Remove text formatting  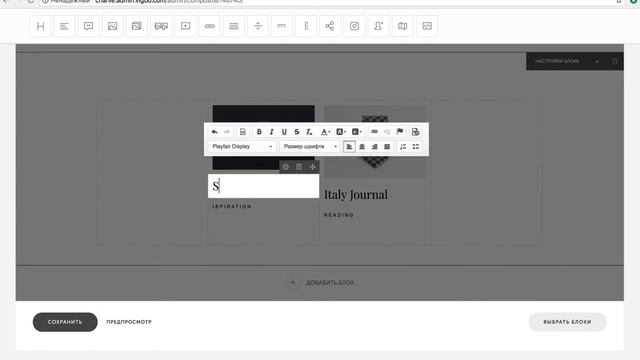pos(309,132)
